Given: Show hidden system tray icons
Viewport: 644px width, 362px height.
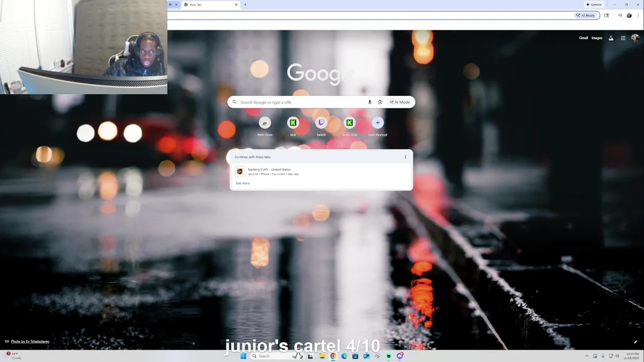Looking at the screenshot, I should 587,356.
